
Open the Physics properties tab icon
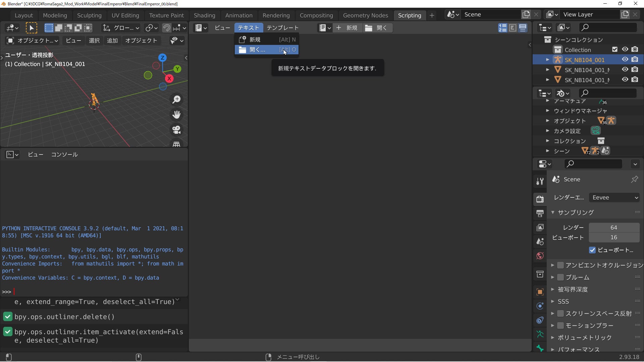[x=540, y=306]
